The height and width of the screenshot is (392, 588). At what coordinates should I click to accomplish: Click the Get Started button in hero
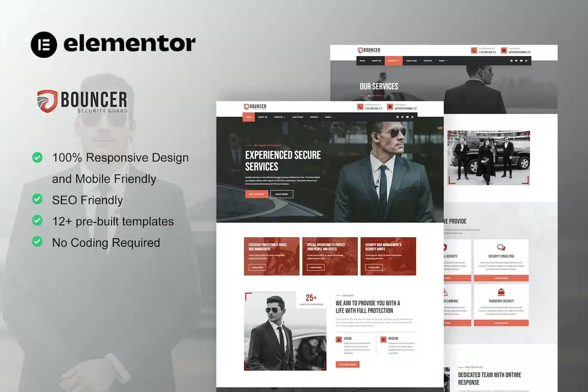(257, 194)
